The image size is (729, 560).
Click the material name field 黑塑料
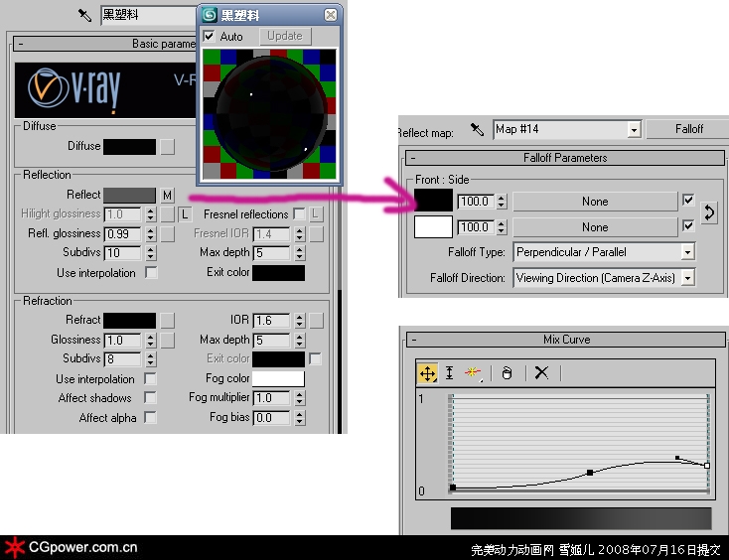click(x=149, y=15)
